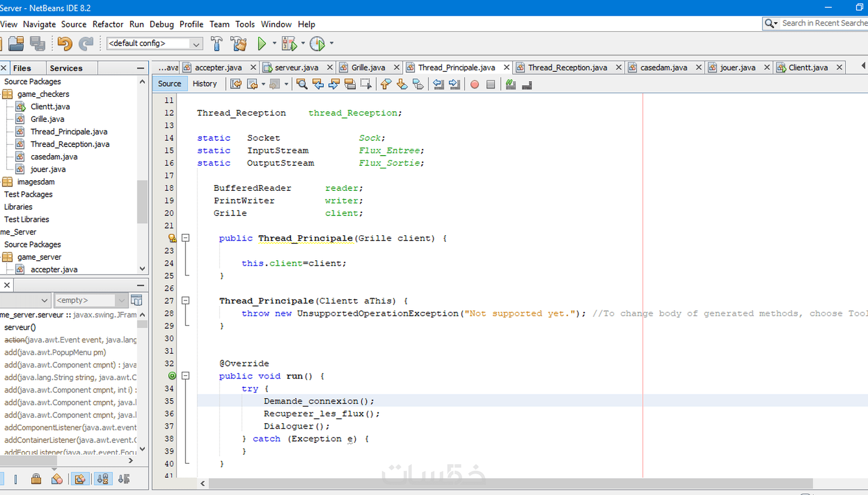
Task: Select Grille.java in the project tree
Action: [47, 119]
